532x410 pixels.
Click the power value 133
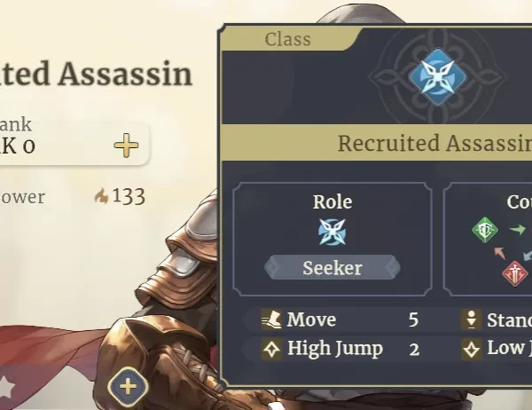click(x=129, y=196)
